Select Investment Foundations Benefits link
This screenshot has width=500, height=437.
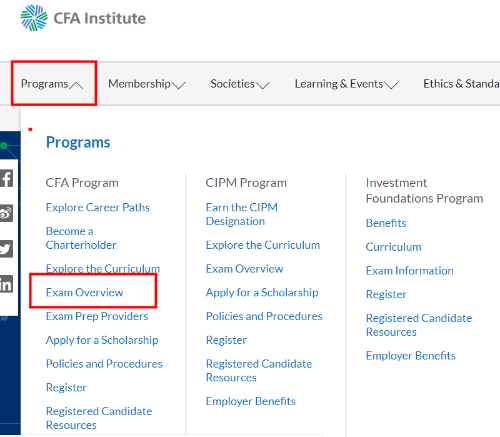point(386,223)
